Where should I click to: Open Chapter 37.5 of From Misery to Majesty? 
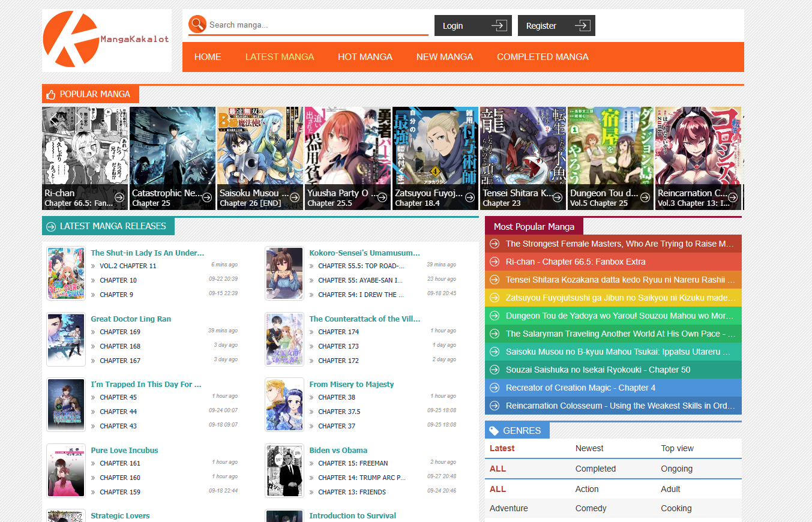tap(339, 412)
